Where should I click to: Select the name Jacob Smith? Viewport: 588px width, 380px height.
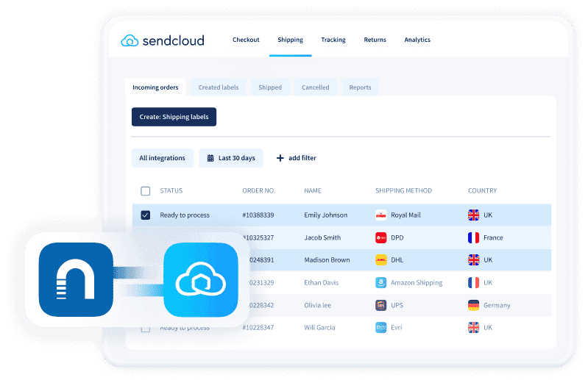coord(322,237)
